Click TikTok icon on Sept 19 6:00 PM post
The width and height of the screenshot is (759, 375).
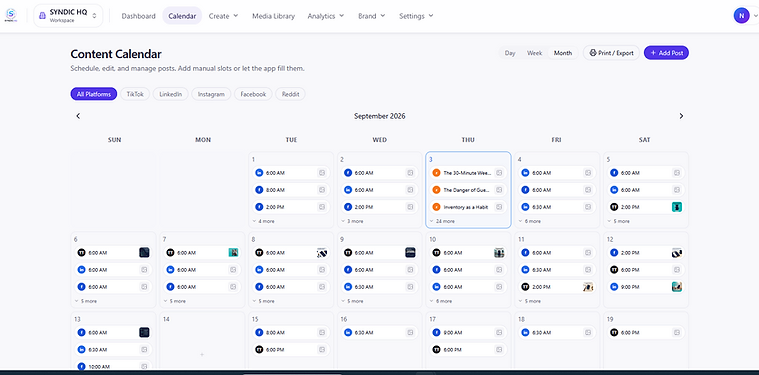tap(613, 332)
